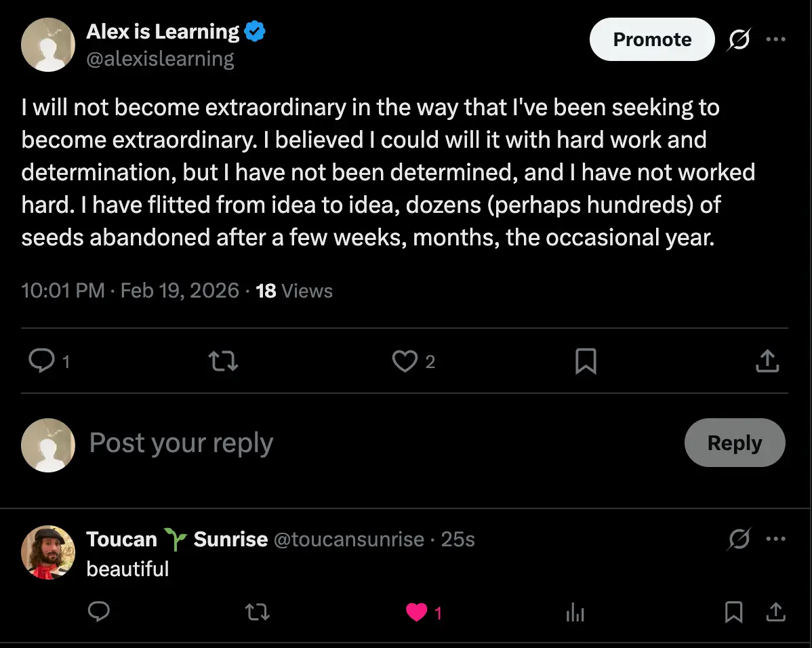Share the main post via share icon
This screenshot has width=812, height=648.
click(x=767, y=361)
